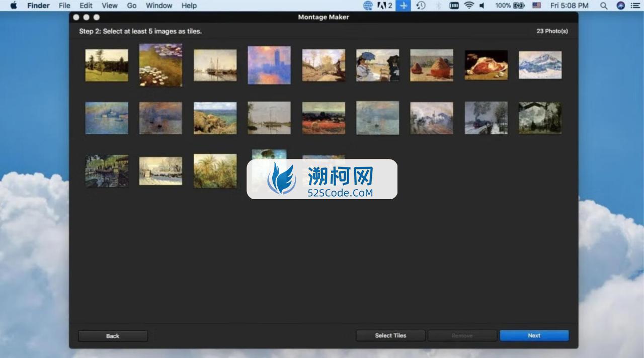This screenshot has width=644, height=358.
Task: Open the Wi-Fi status menu
Action: [469, 6]
